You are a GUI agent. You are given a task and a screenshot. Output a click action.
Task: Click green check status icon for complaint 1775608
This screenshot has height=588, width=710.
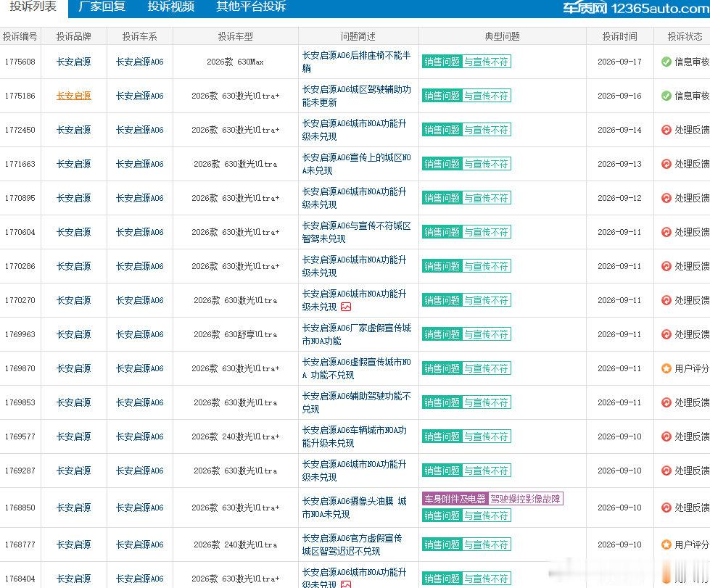click(x=666, y=62)
